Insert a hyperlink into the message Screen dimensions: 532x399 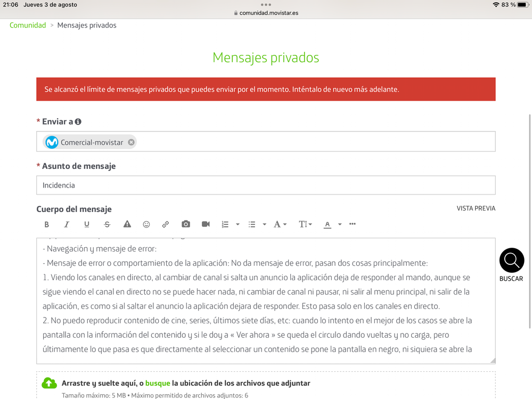point(166,224)
